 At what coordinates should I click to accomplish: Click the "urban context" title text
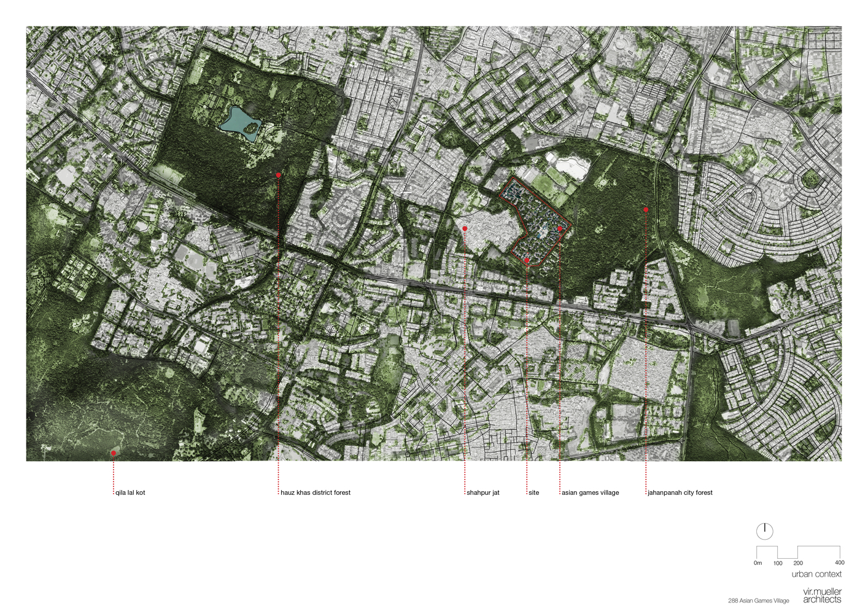[816, 574]
